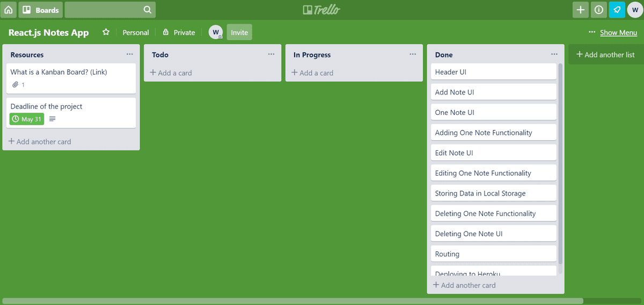Viewport: 644px width, 305px height.
Task: Focus the top search input field
Action: pos(110,10)
